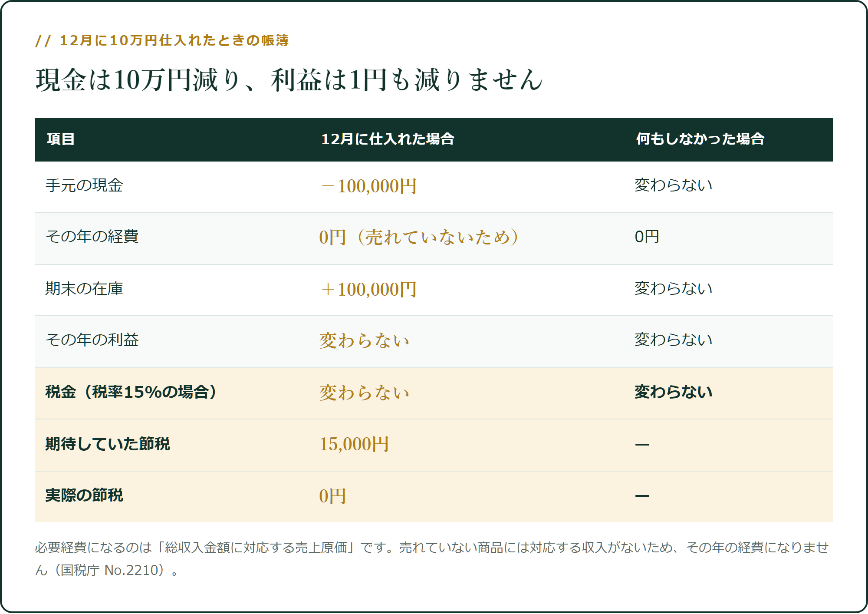Select the row label '税金（税率15%の場合）'

[x=131, y=392]
